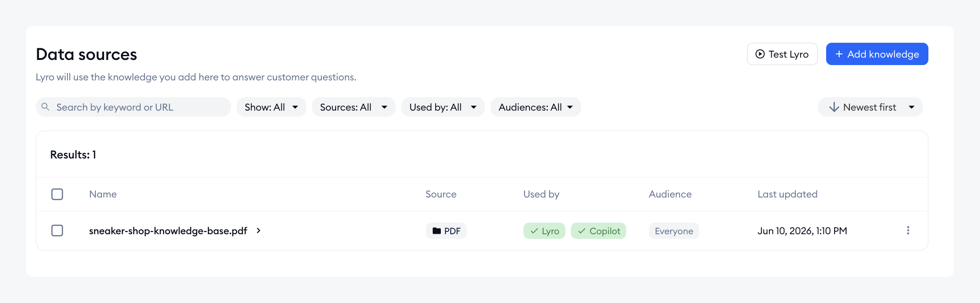980x303 pixels.
Task: Click the down-arrow sort direction icon
Action: point(834,107)
